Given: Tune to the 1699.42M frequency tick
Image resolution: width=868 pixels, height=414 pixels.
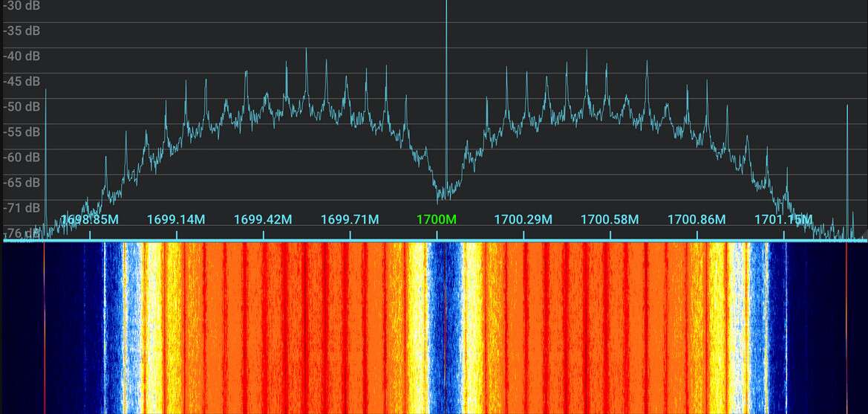Looking at the screenshot, I should (263, 219).
